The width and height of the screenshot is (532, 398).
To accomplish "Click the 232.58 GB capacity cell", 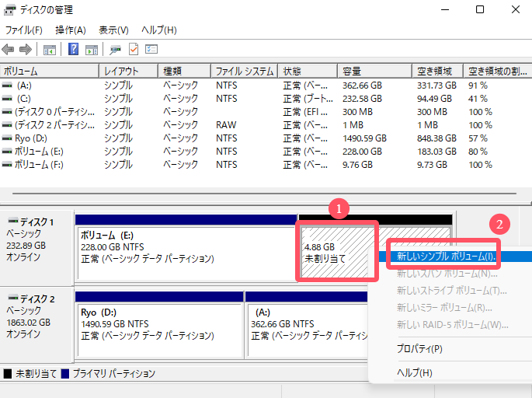I will (x=362, y=99).
